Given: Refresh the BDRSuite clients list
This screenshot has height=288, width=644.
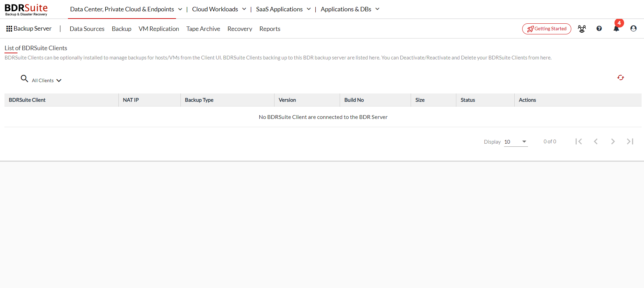Looking at the screenshot, I should (x=620, y=78).
